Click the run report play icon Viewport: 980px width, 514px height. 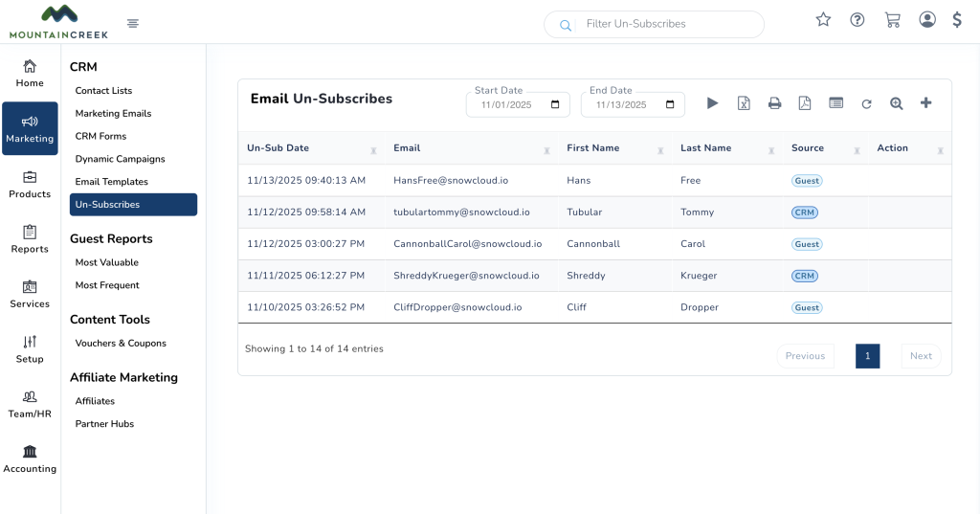click(x=712, y=103)
